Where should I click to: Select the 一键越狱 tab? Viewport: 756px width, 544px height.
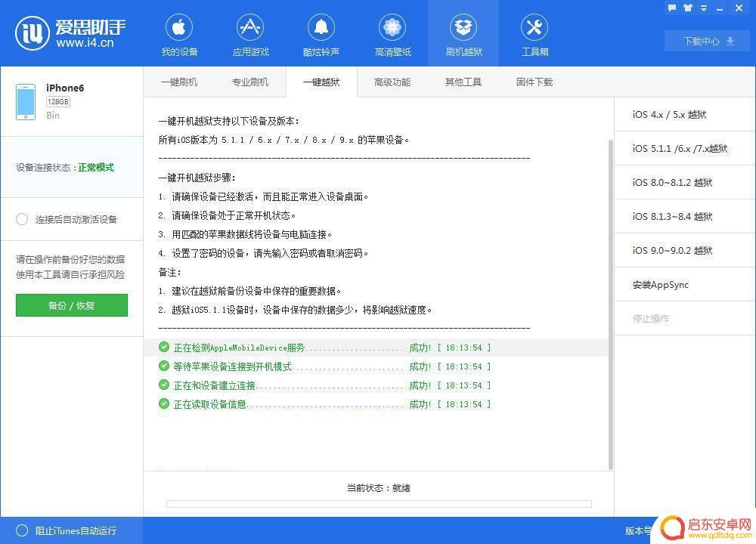pos(321,82)
